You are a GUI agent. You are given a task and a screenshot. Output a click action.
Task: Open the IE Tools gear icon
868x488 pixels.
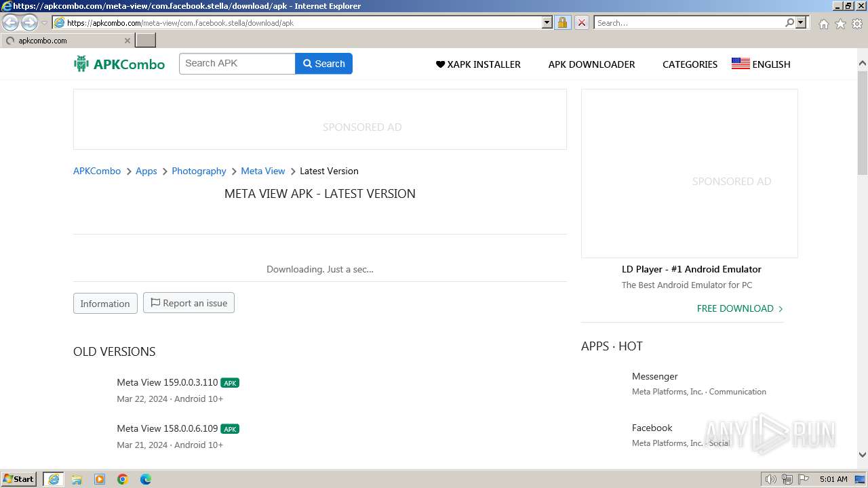click(x=857, y=24)
